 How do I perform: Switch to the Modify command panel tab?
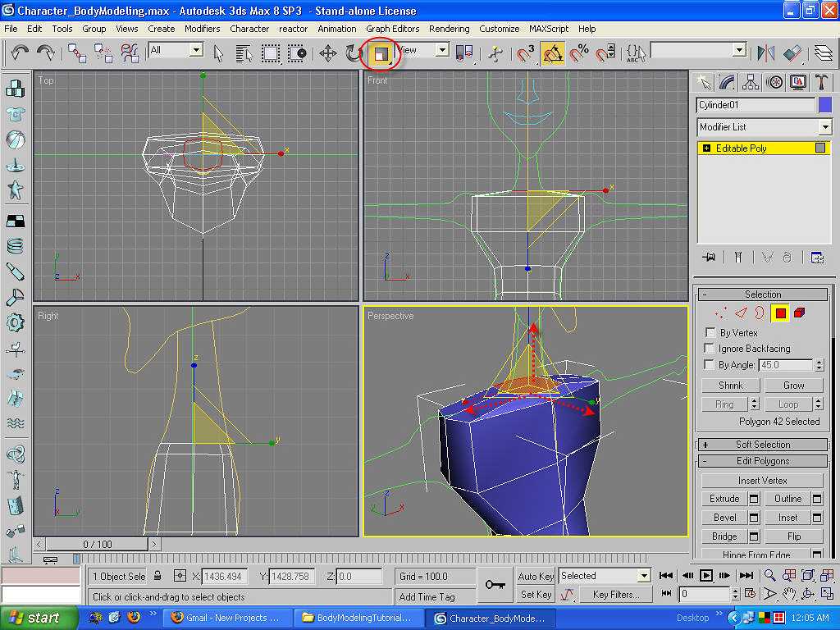point(728,82)
